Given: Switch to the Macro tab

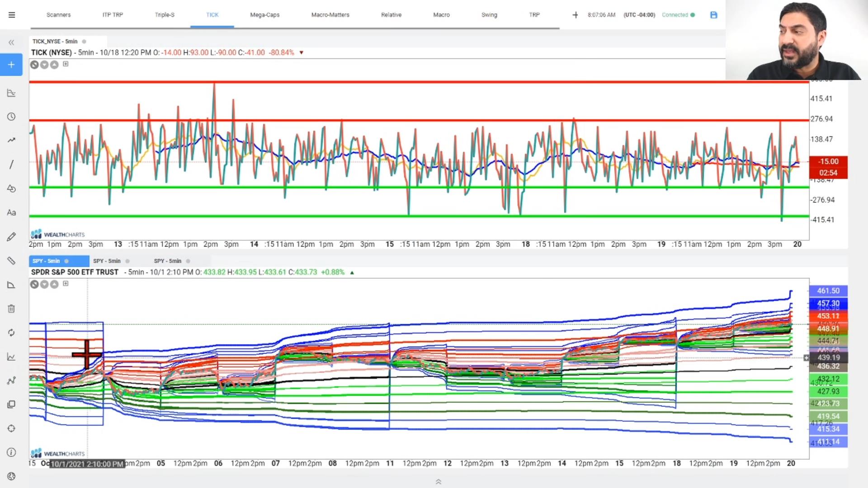Looking at the screenshot, I should click(x=442, y=15).
